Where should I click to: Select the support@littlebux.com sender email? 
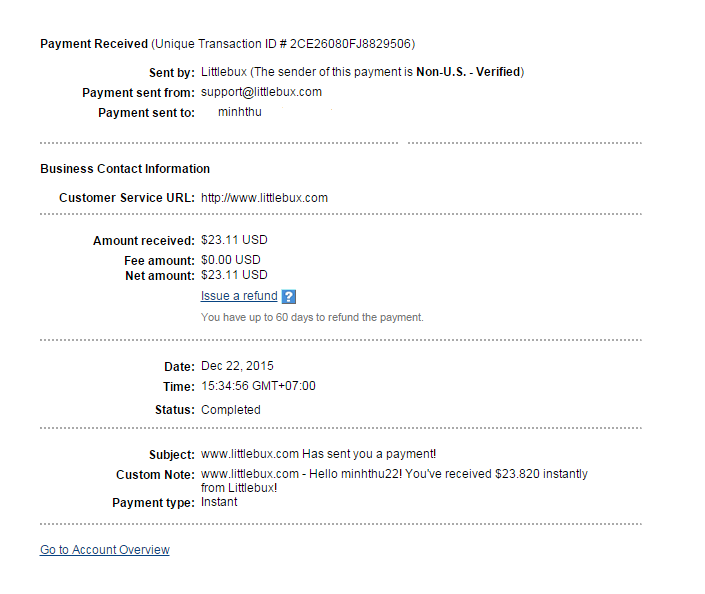click(261, 92)
